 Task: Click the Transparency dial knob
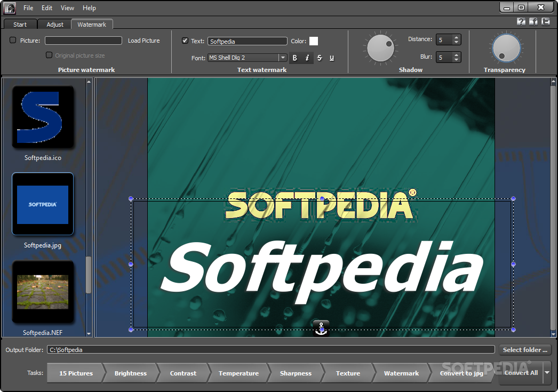[506, 48]
